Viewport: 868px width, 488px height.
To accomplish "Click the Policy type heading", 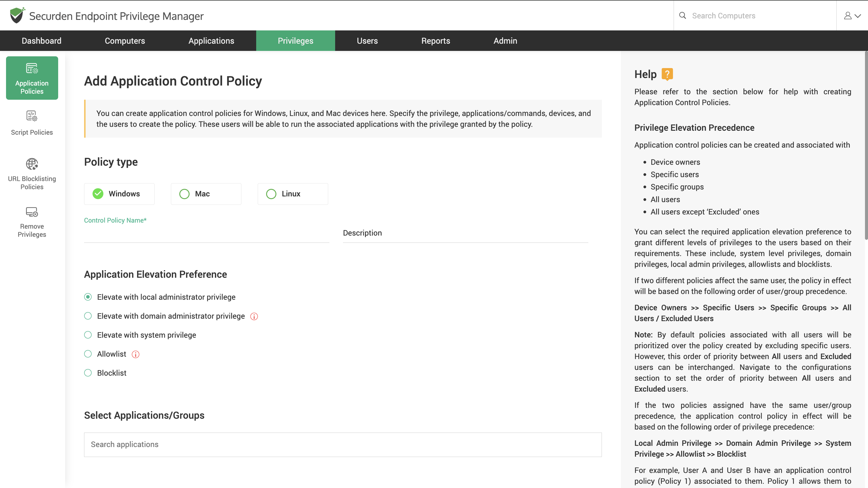I will click(111, 162).
